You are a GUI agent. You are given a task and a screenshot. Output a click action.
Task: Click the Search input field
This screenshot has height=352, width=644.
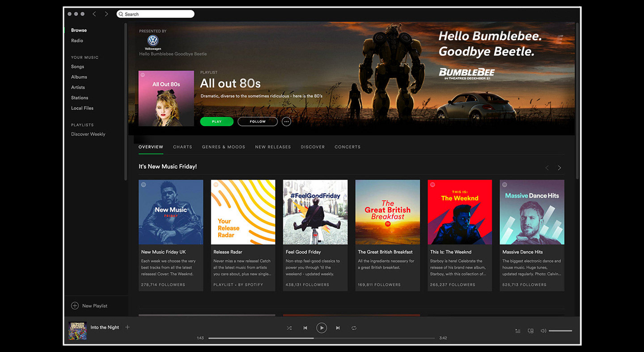click(155, 14)
